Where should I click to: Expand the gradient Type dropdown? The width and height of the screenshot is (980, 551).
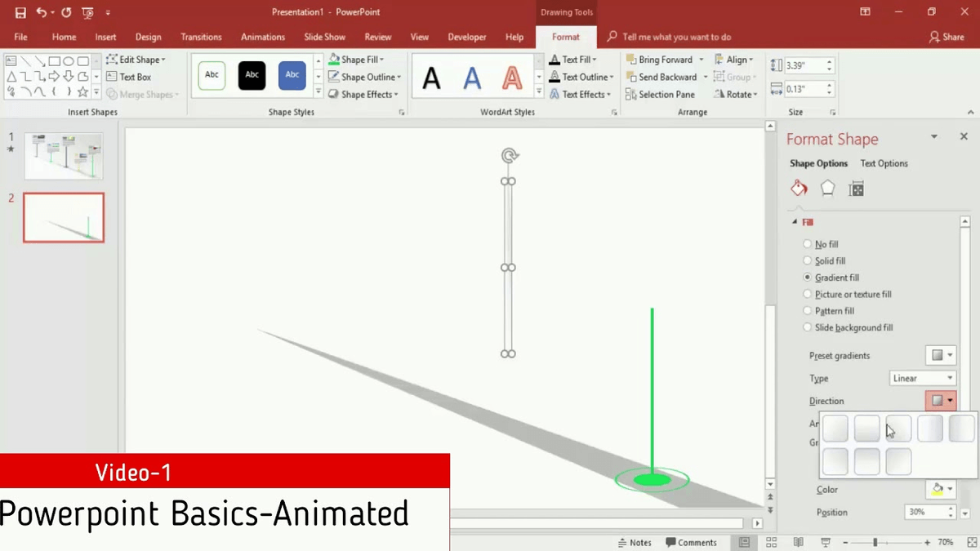[x=951, y=378]
